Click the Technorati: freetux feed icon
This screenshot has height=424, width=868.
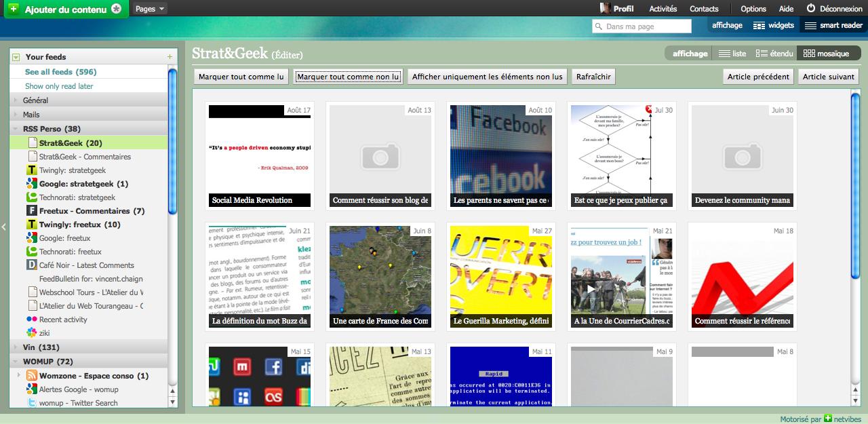pos(31,252)
